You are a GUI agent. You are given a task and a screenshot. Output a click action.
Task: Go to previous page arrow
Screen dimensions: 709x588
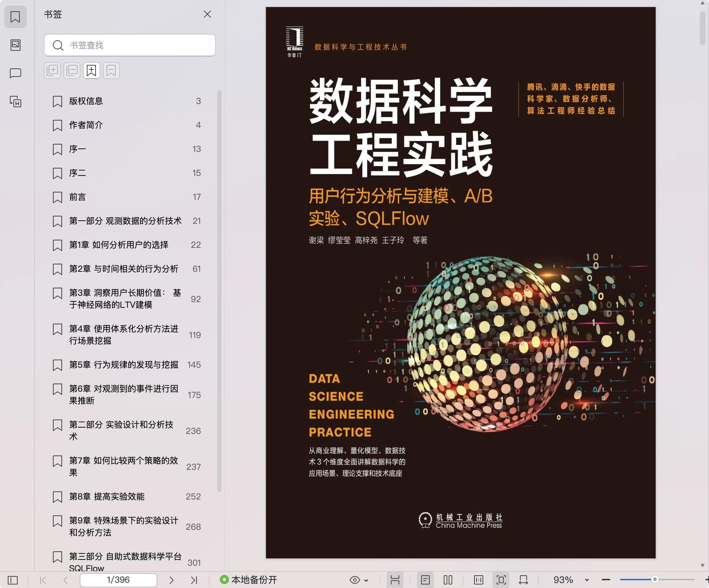65,580
